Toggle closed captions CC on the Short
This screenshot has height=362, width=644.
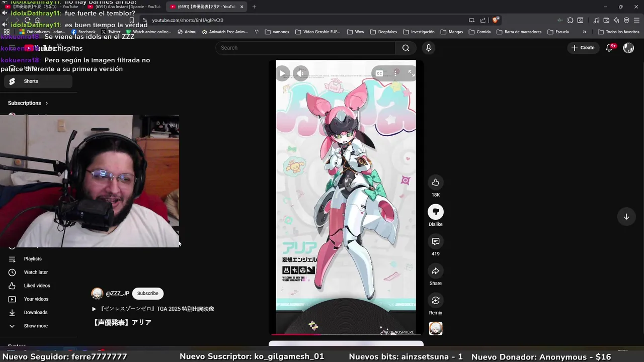tap(379, 73)
